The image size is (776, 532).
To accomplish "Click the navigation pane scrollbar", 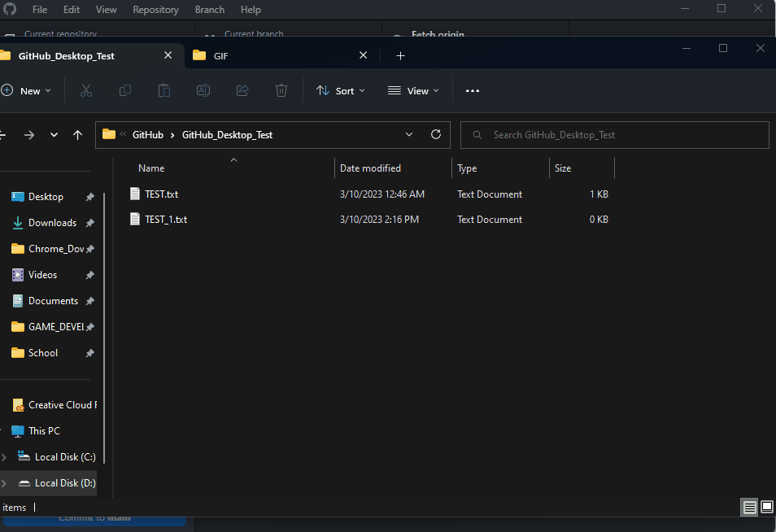I will pyautogui.click(x=104, y=328).
